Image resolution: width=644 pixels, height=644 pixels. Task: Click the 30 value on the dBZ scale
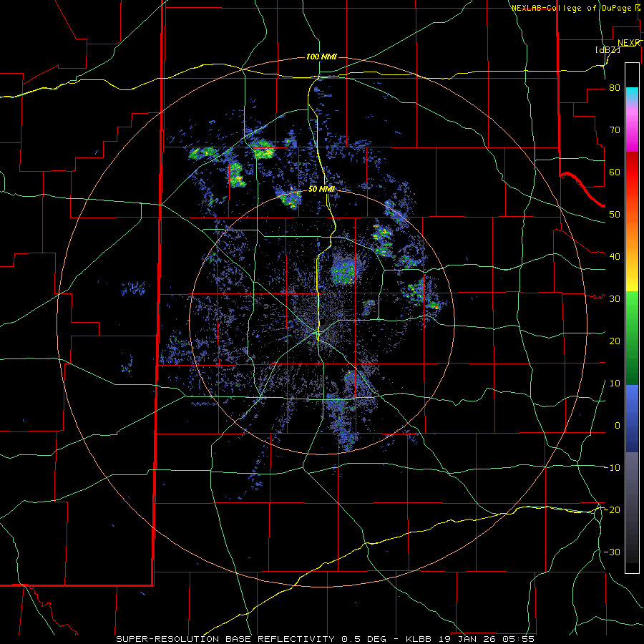(615, 299)
